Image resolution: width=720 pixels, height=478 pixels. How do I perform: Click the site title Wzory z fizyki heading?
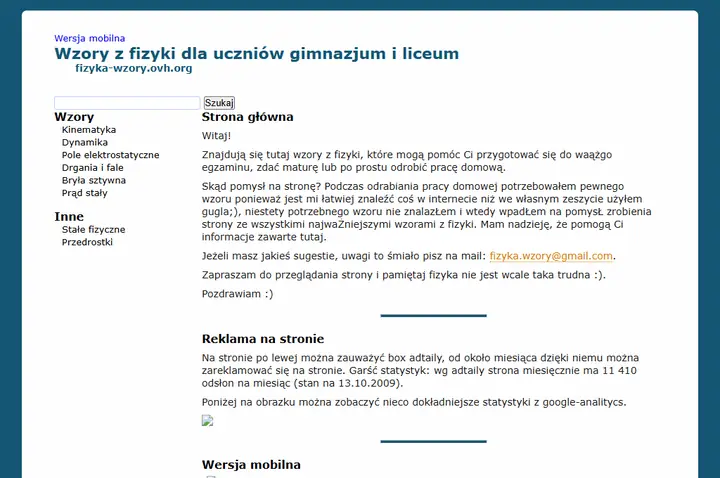(x=256, y=53)
